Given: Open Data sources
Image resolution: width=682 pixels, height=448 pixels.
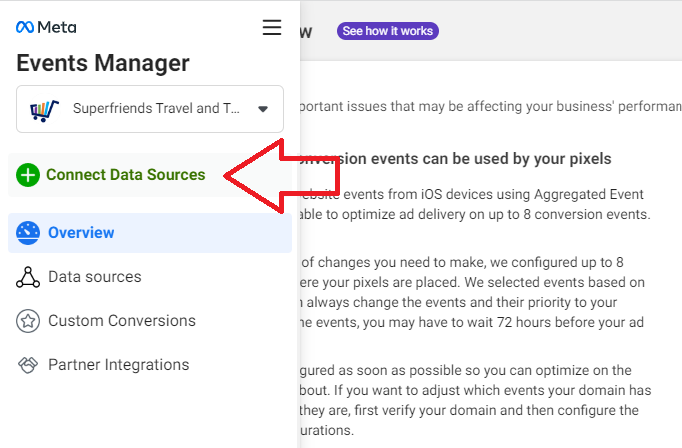Looking at the screenshot, I should (x=94, y=277).
